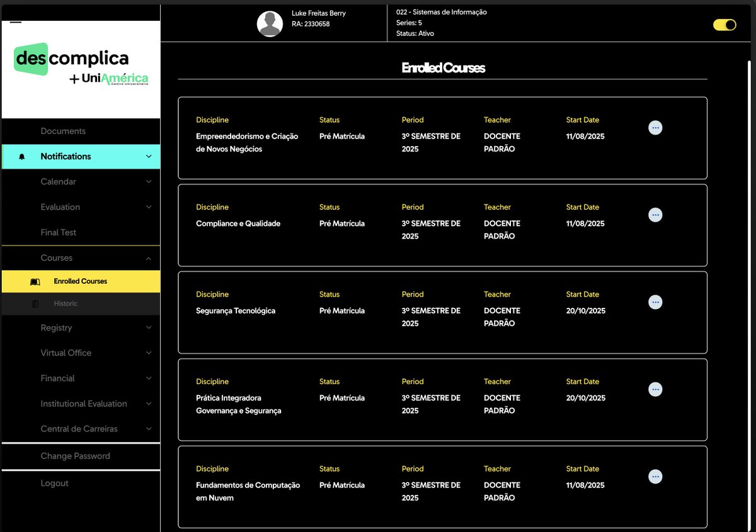
Task: Open the Courses menu label
Action: coord(56,258)
